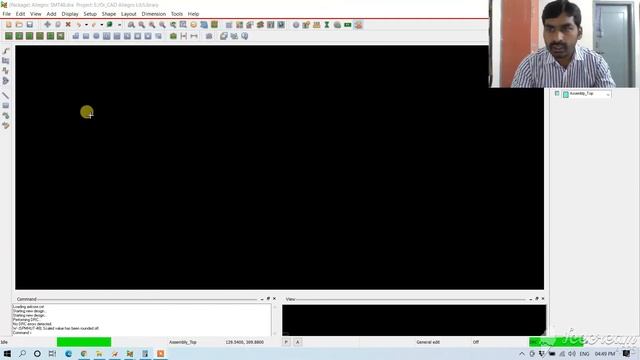This screenshot has height=360, width=640.
Task: Toggle the Shadow mode icon
Action: tap(250, 25)
